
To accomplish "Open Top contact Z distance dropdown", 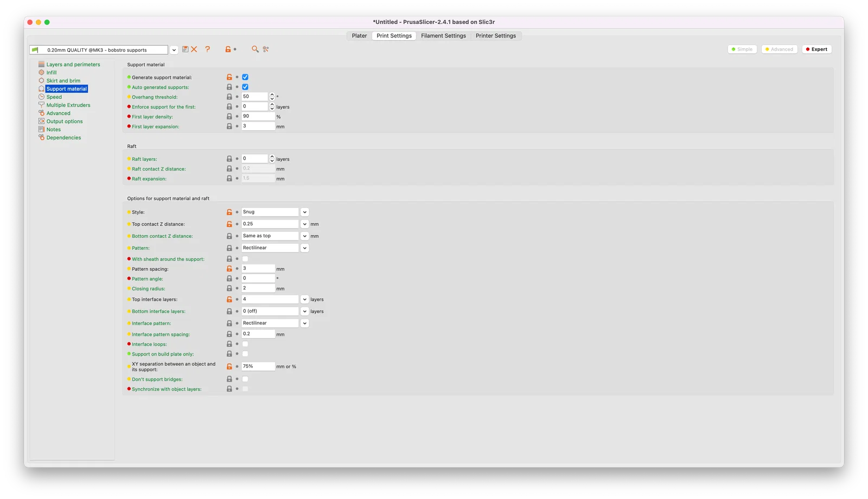I will pyautogui.click(x=305, y=224).
